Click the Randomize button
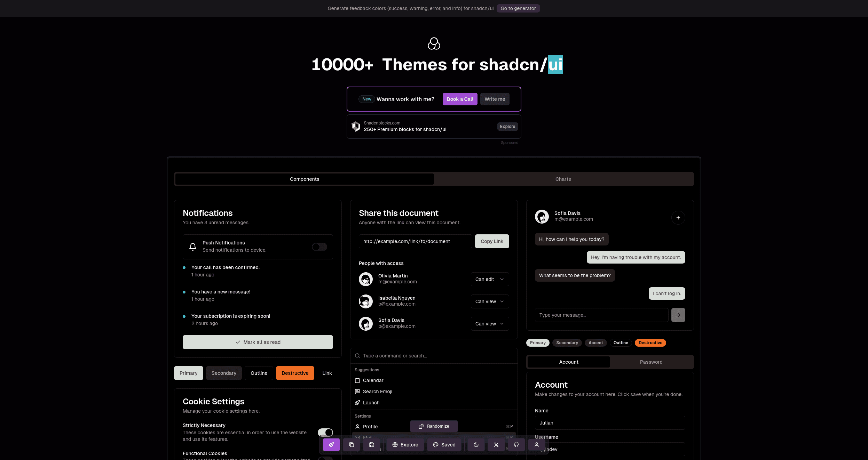The height and width of the screenshot is (460, 868). [x=434, y=426]
